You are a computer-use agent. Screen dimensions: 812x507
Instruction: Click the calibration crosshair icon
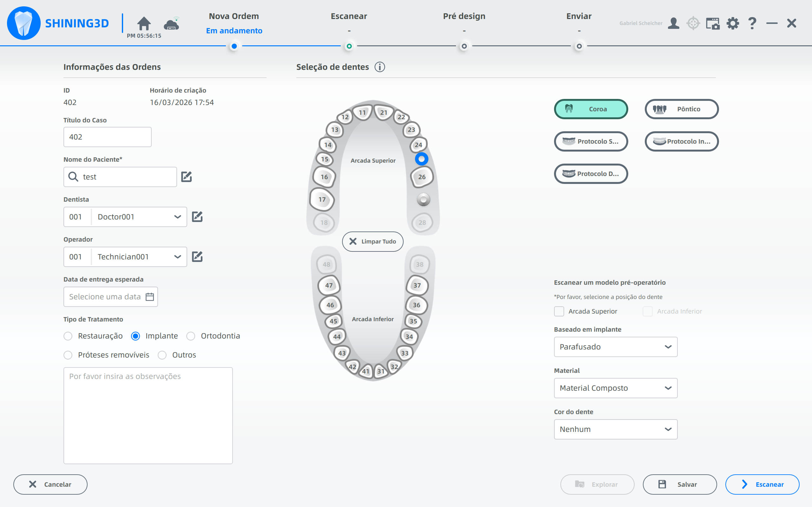(x=693, y=23)
